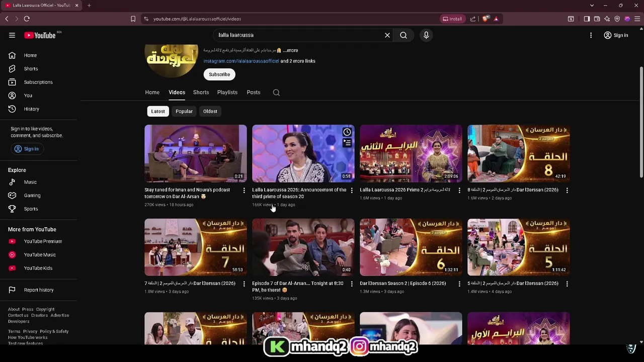This screenshot has width=644, height=362.
Task: Subscribe to the Lalla Laaroussa channel
Action: (219, 74)
